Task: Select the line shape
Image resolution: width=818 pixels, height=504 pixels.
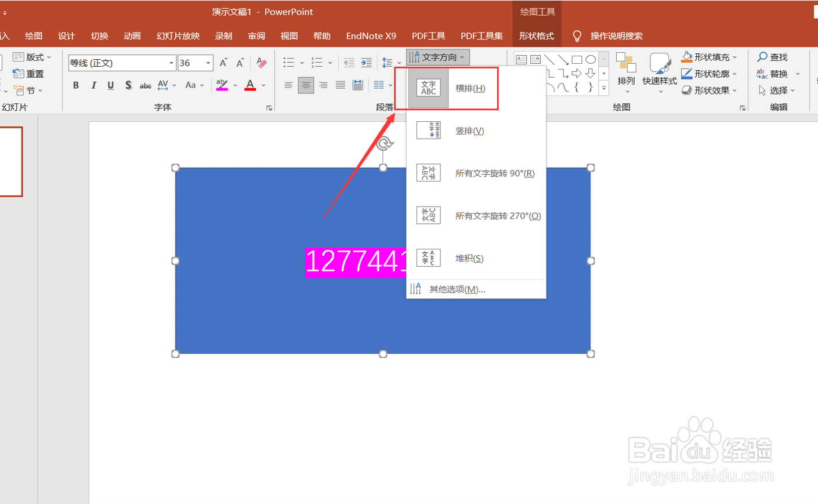Action: coord(549,59)
